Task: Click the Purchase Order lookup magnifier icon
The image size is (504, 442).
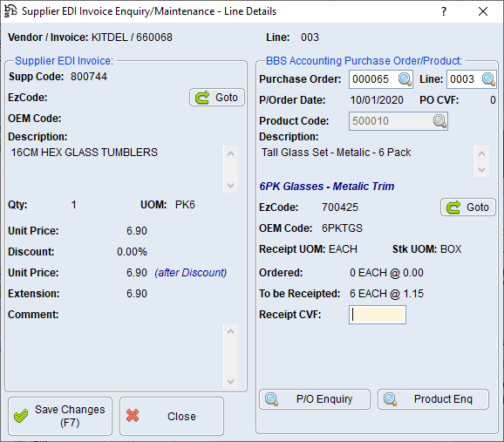Action: tap(405, 79)
